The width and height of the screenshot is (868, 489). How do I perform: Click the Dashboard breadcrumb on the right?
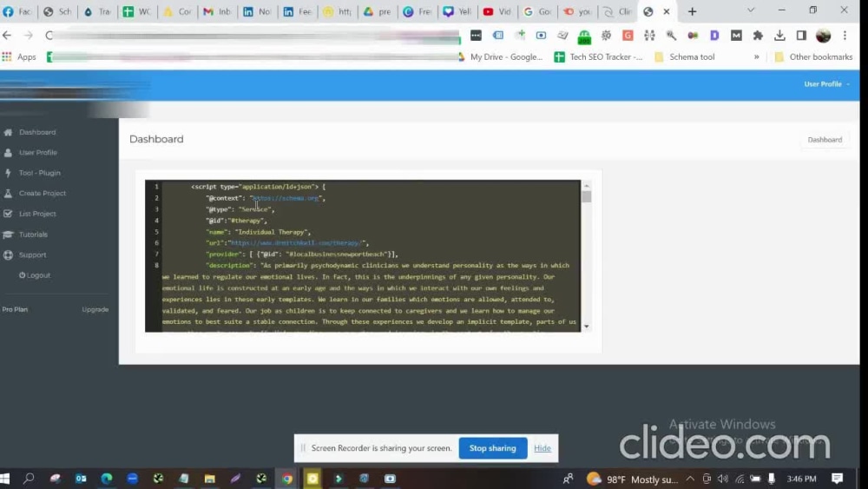coord(825,140)
